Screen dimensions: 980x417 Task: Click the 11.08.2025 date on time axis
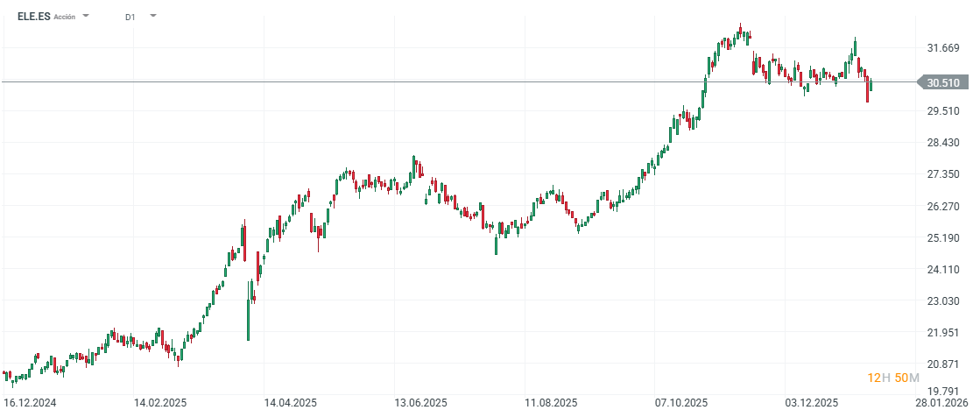tap(551, 403)
